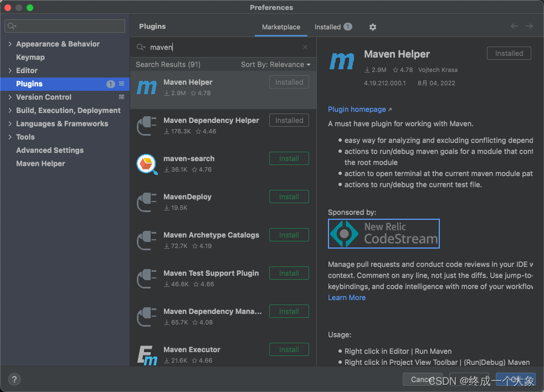Viewport: 544px width, 392px height.
Task: Click the New Relic CodeStream sponsor banner
Action: [x=384, y=234]
